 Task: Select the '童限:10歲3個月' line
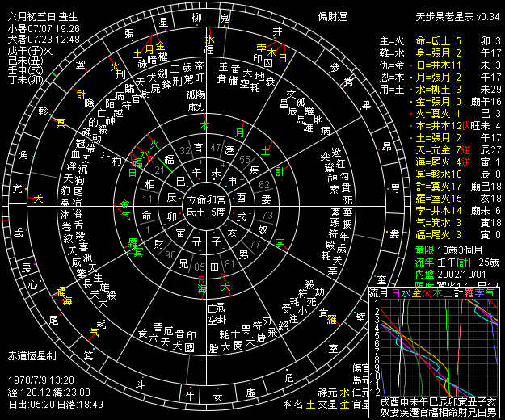pyautogui.click(x=448, y=250)
